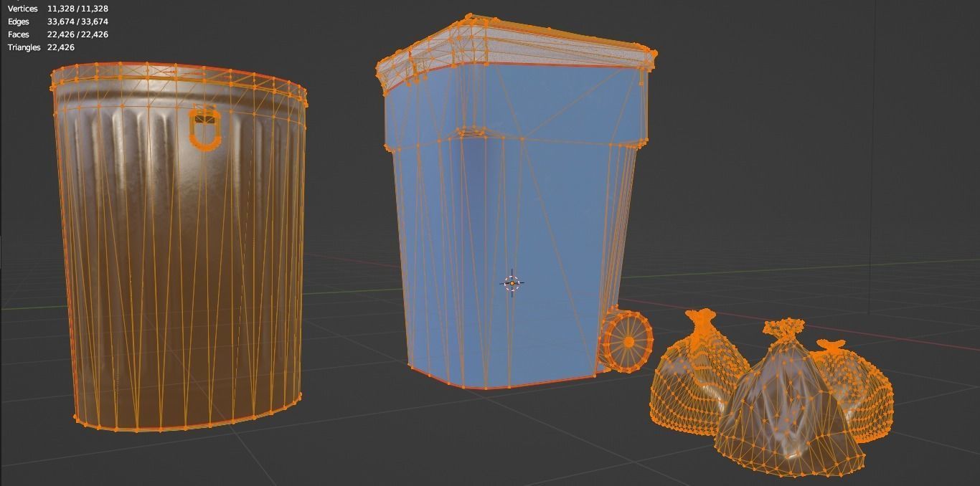This screenshot has height=486, width=980.
Task: Select the metal trash can's handle mesh
Action: point(204,128)
